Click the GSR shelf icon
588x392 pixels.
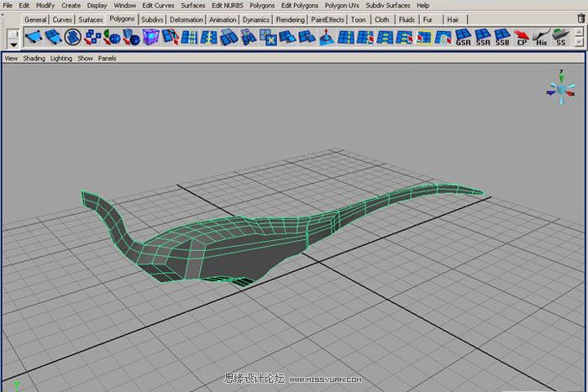click(463, 37)
